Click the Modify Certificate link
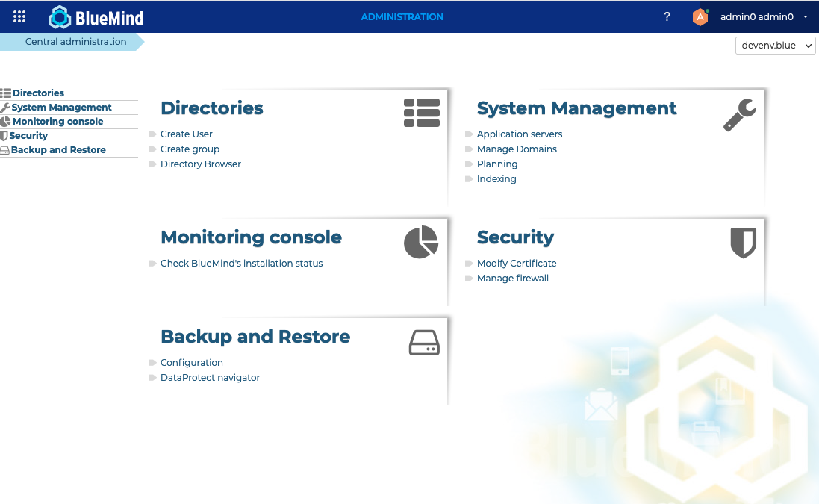 (517, 264)
